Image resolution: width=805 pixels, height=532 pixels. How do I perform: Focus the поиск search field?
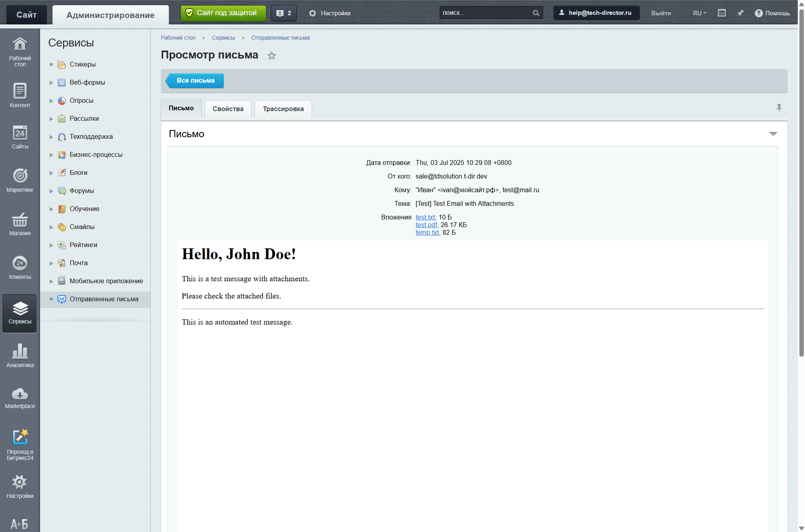point(485,13)
